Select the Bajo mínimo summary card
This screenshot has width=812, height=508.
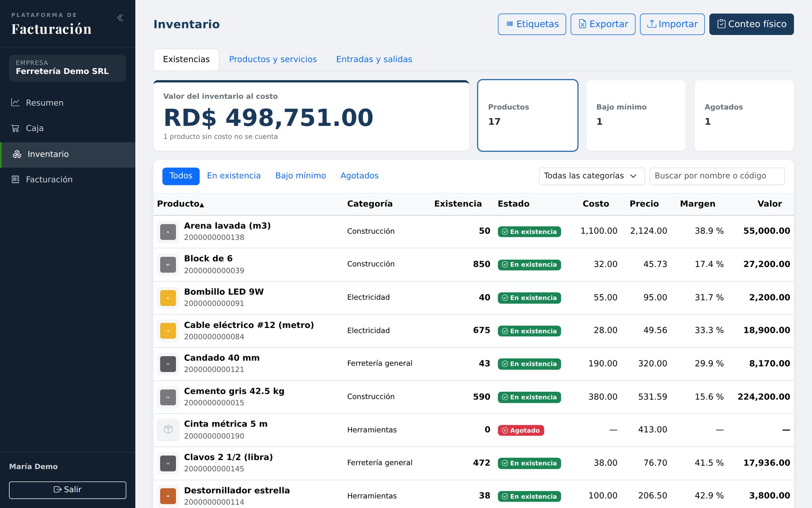pyautogui.click(x=636, y=115)
